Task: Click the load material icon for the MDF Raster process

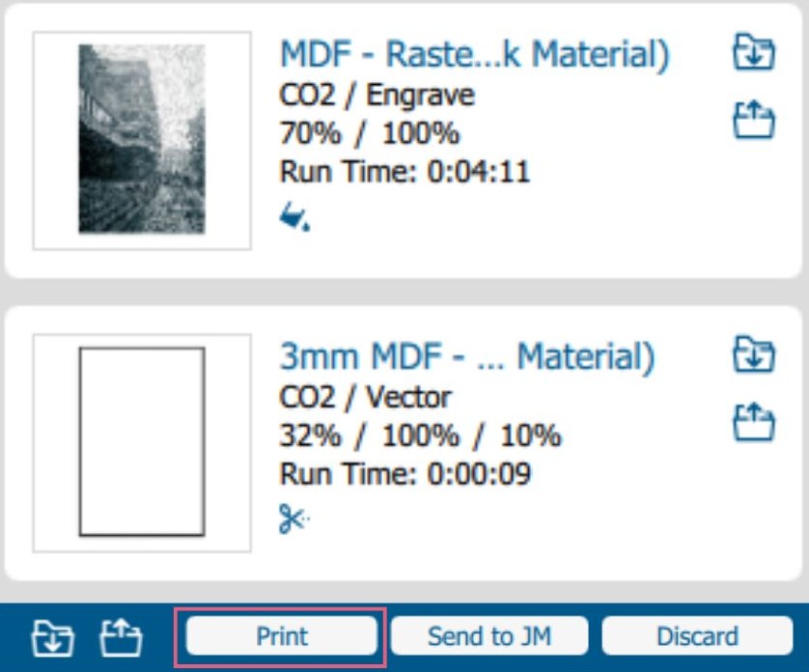Action: click(753, 51)
